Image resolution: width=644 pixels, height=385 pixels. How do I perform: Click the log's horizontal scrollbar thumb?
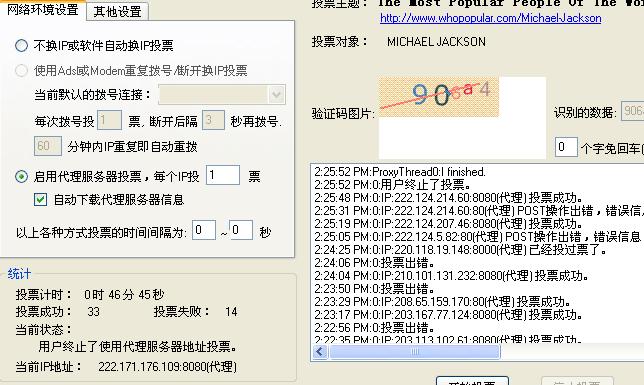[415, 352]
